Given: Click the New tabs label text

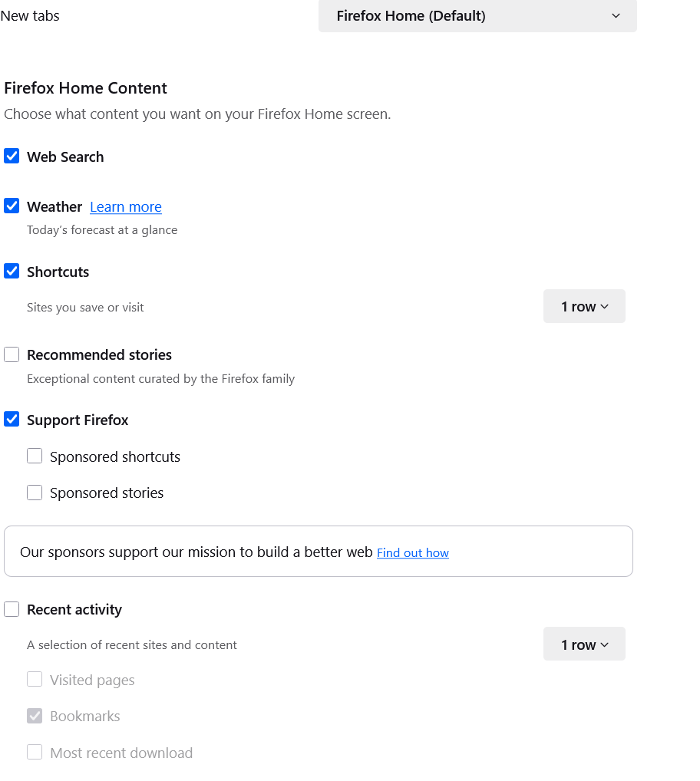Looking at the screenshot, I should click(30, 16).
